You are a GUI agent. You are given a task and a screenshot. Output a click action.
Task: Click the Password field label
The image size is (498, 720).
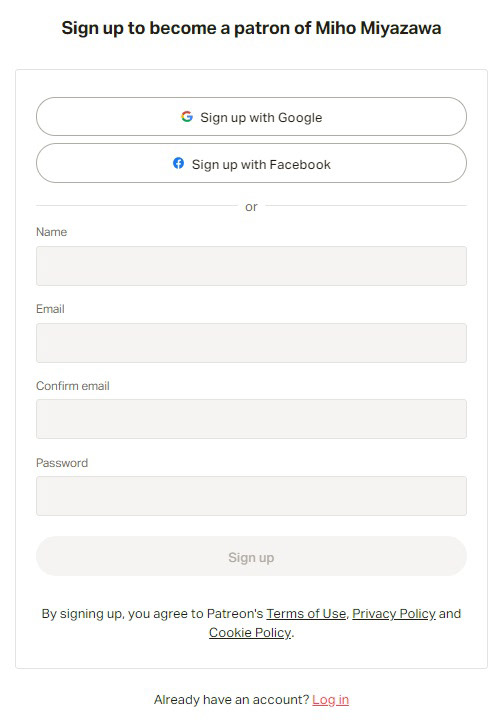coord(62,463)
